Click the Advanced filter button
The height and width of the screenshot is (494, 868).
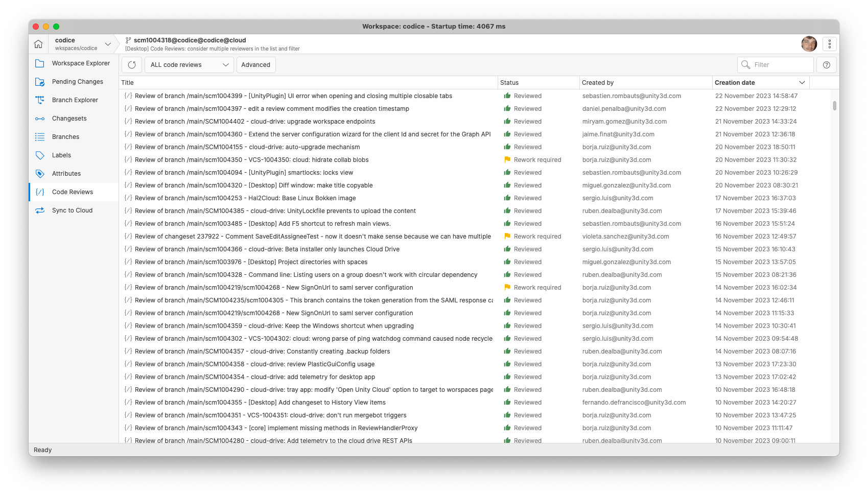(256, 64)
